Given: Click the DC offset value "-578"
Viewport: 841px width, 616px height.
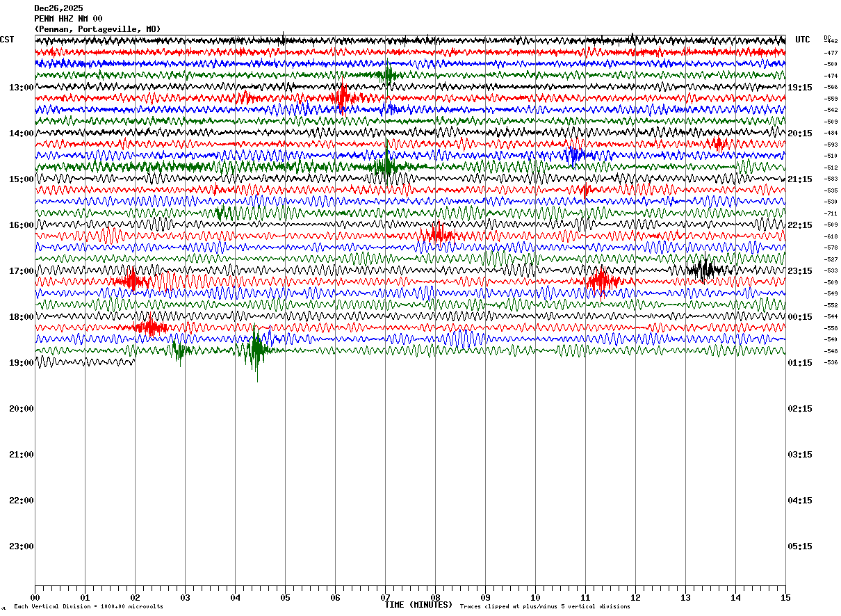Looking at the screenshot, I should (831, 248).
